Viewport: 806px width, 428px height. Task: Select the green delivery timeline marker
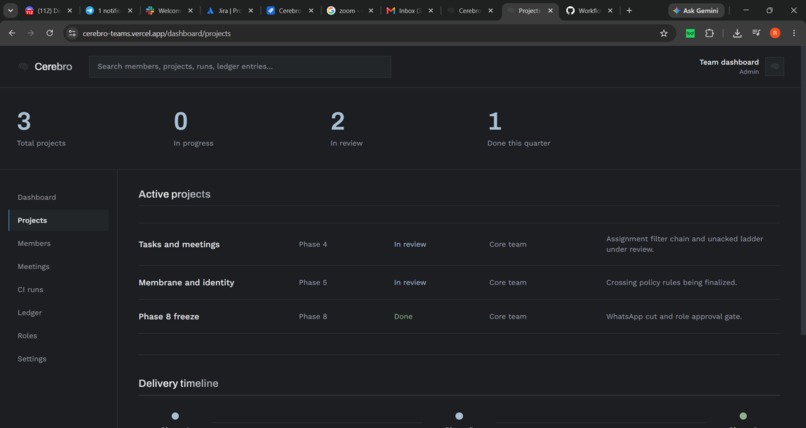[x=743, y=416]
